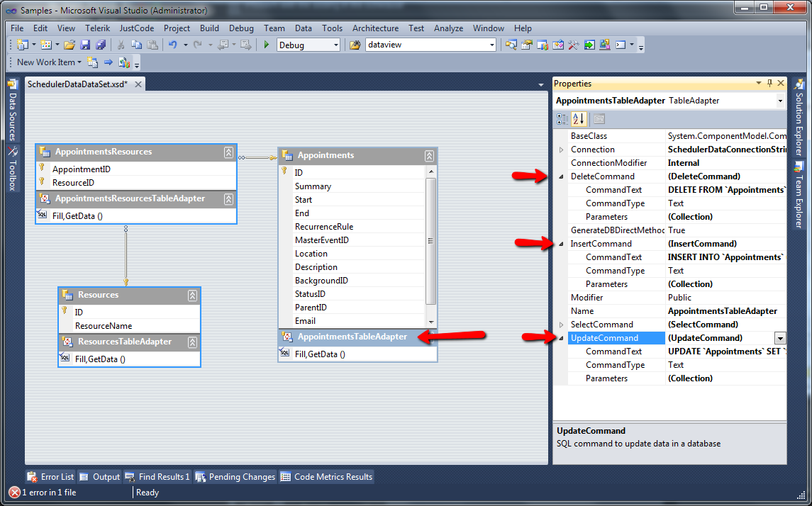Click the chart report icon in Work Item toolbar
Viewport: 812px width, 506px height.
click(x=124, y=62)
